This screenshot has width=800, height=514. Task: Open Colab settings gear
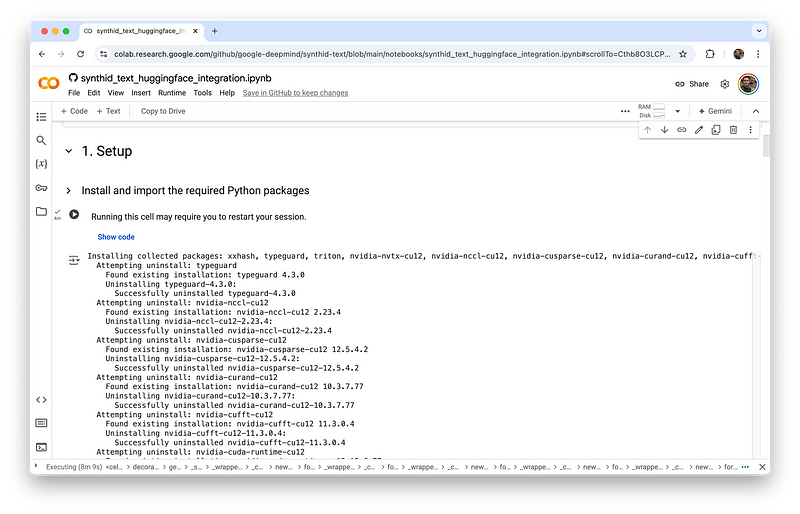[724, 84]
